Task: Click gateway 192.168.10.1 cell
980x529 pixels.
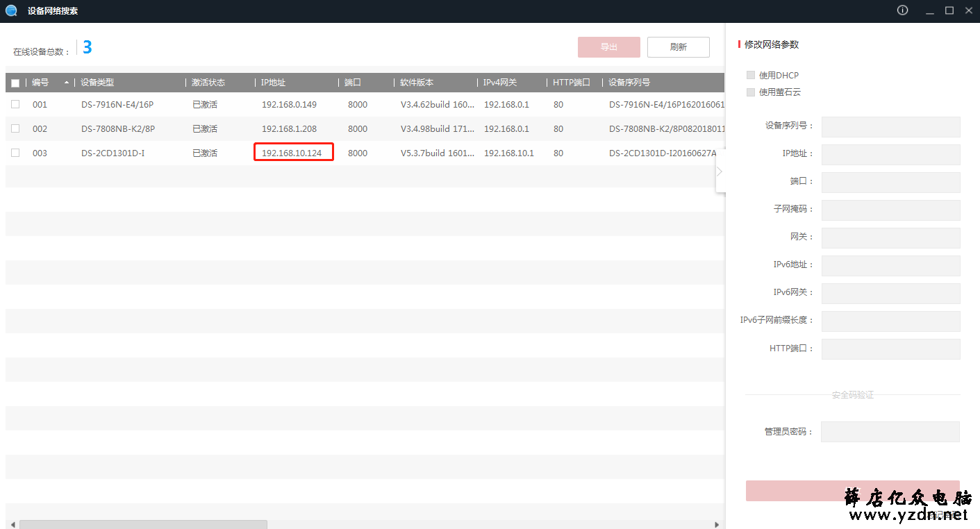Action: coord(509,153)
